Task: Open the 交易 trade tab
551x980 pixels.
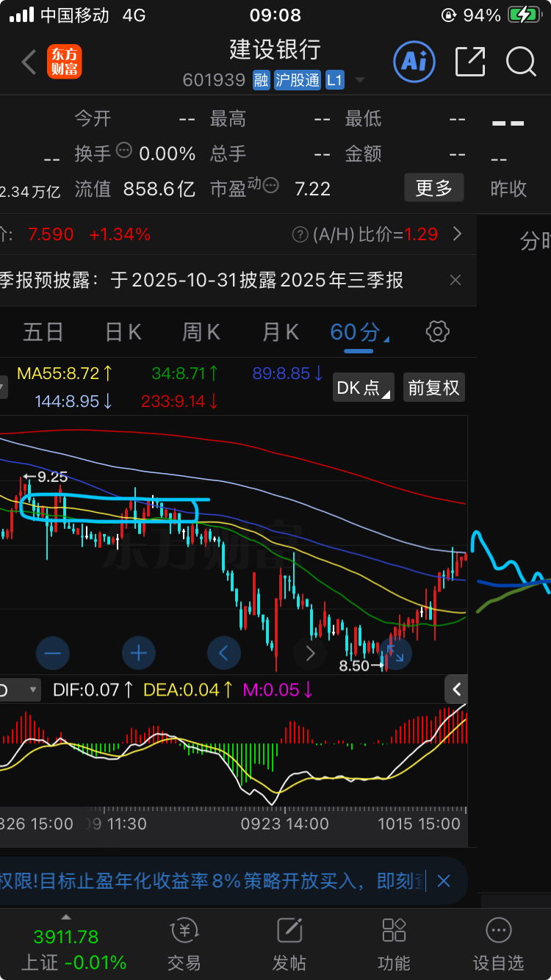Action: 184,944
